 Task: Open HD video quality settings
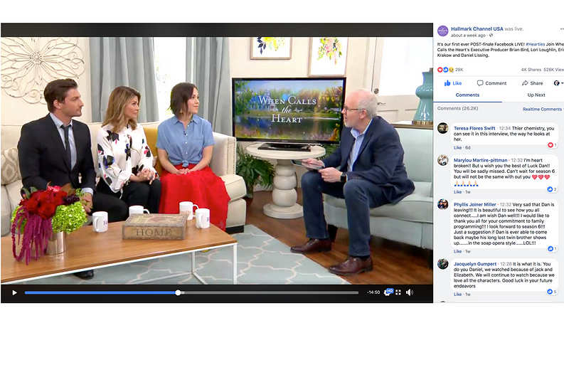389,292
